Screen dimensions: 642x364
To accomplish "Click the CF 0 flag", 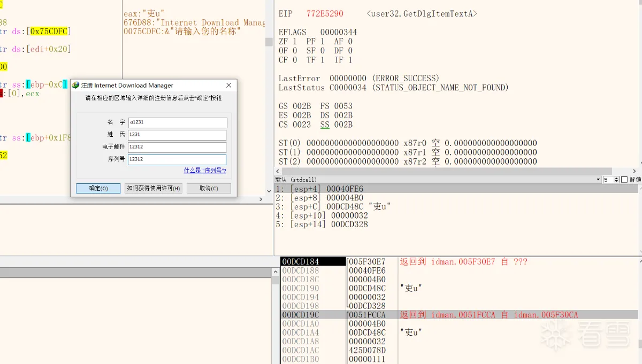I will coord(287,60).
